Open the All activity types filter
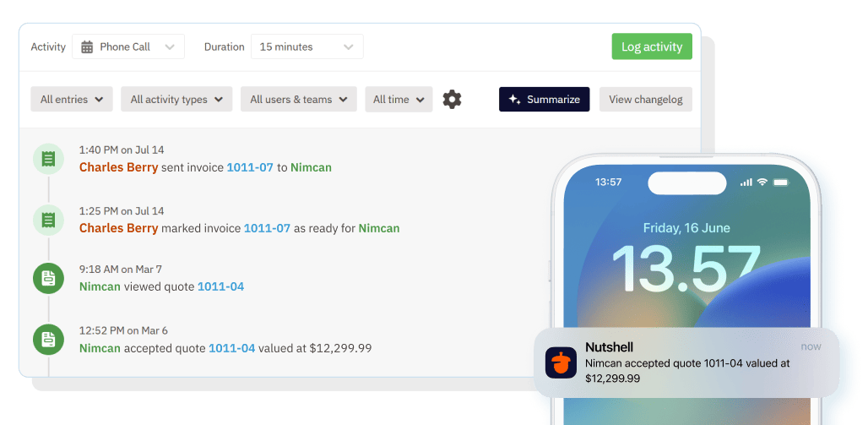Image resolution: width=868 pixels, height=425 pixels. coord(176,100)
